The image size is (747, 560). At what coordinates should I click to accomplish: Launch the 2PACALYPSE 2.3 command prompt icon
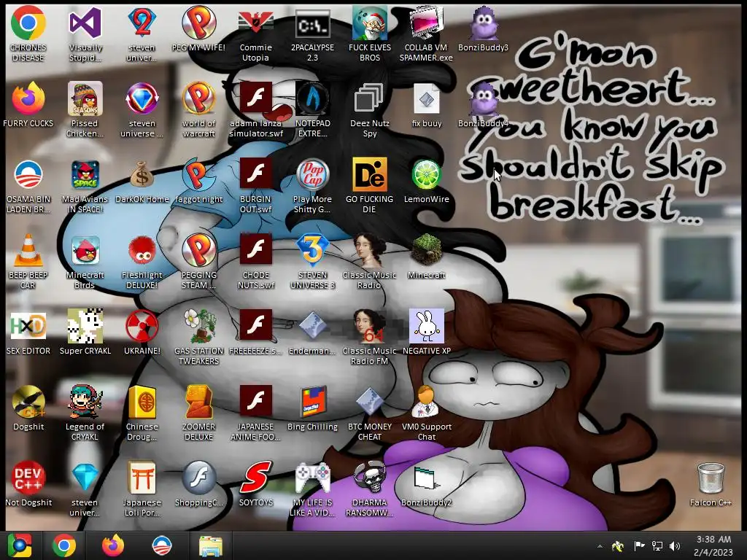(312, 23)
